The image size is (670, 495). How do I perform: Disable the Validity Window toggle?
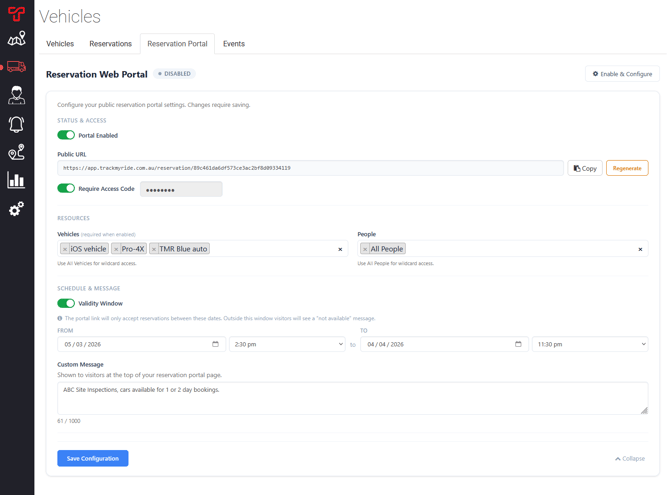[x=66, y=303]
